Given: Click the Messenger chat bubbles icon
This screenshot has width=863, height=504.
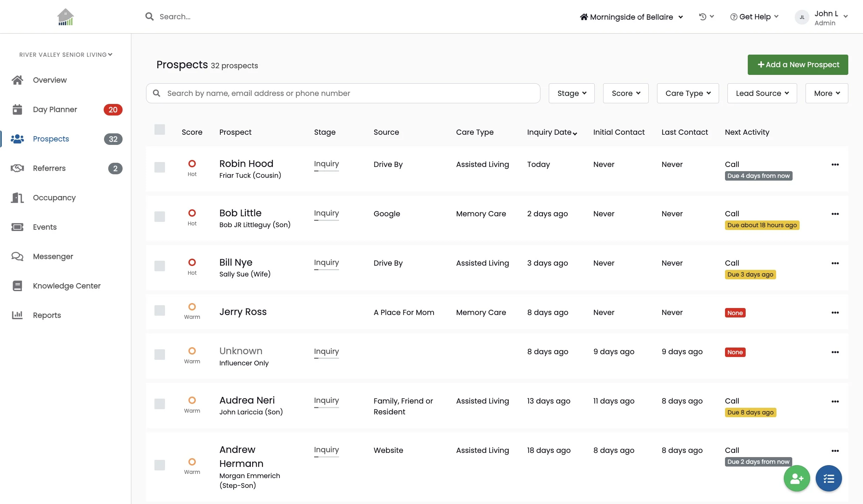Looking at the screenshot, I should (17, 256).
